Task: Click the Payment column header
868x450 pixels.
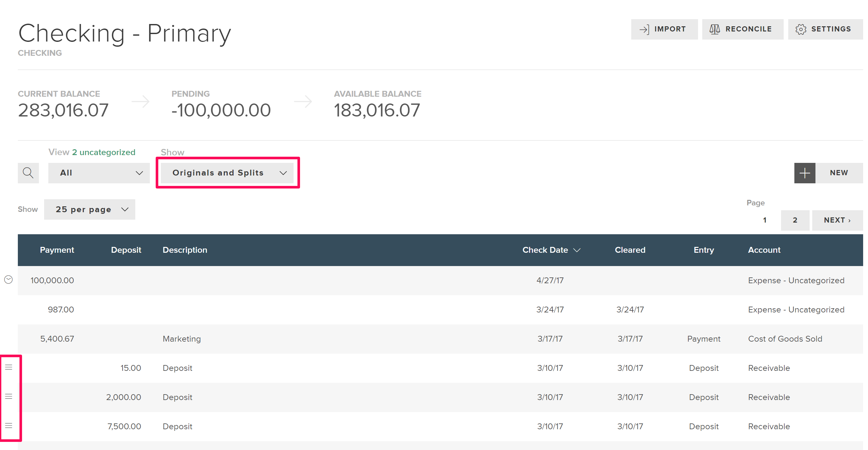Action: tap(57, 250)
